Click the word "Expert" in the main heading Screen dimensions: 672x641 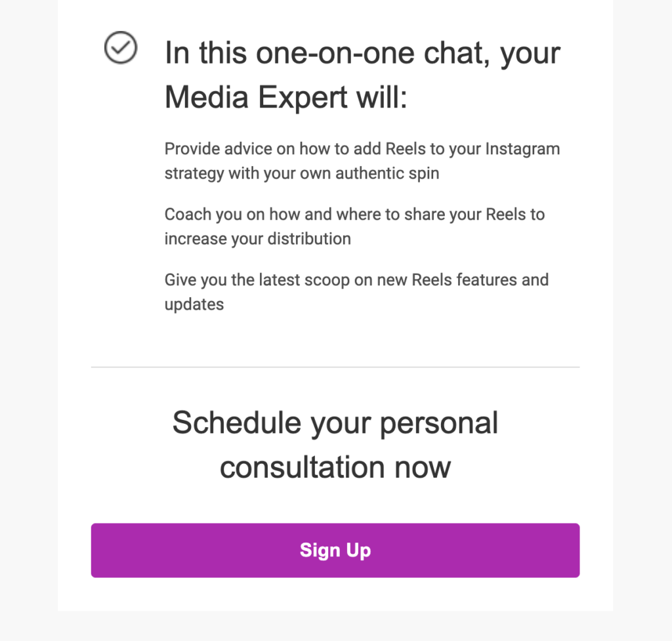click(x=302, y=98)
